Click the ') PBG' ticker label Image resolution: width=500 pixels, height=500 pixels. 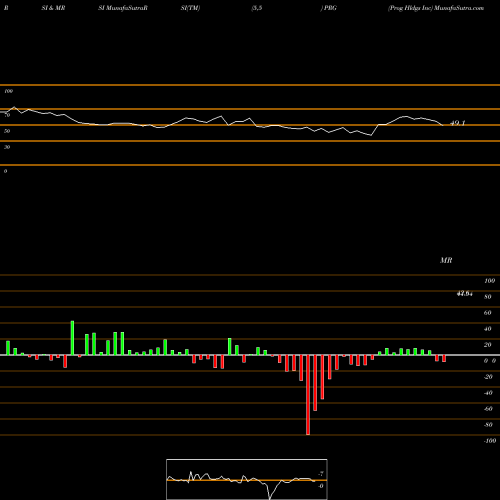point(329,8)
